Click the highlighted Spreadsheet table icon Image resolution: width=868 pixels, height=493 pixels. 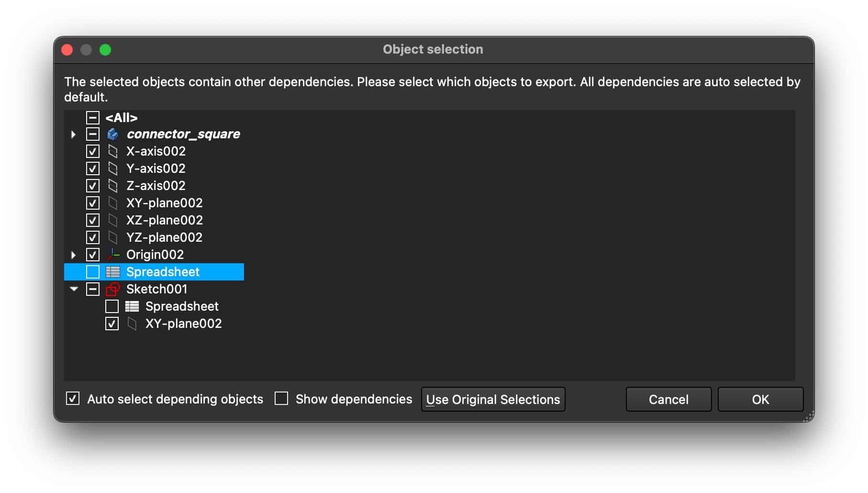coord(113,272)
